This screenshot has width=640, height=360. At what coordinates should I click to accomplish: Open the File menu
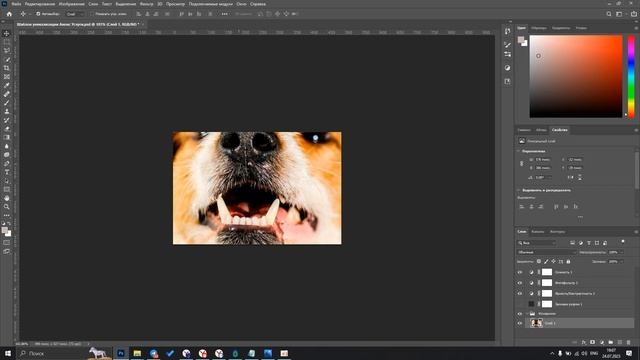click(16, 4)
